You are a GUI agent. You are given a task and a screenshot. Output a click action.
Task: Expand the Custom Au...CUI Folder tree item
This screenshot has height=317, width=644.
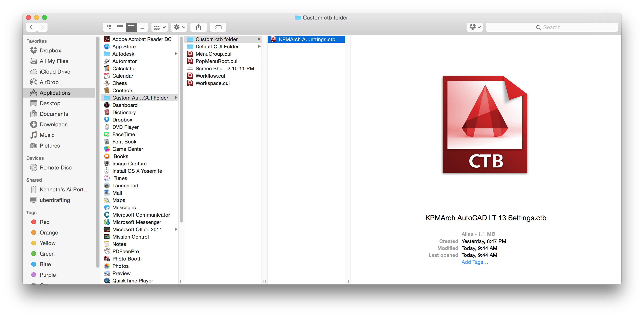(177, 98)
